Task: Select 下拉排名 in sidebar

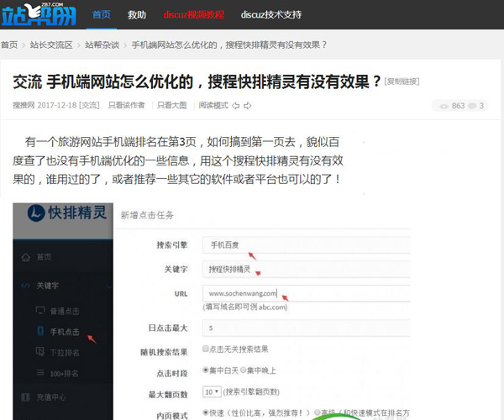Action: (65, 353)
